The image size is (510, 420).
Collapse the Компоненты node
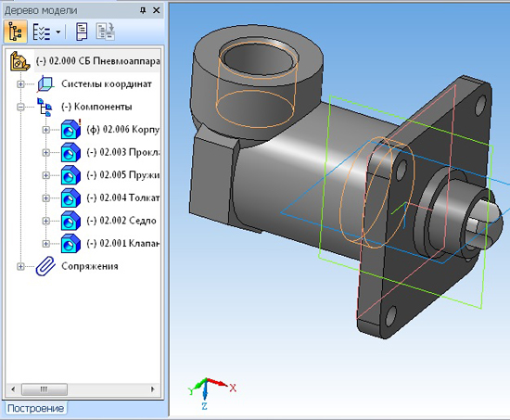[20, 107]
